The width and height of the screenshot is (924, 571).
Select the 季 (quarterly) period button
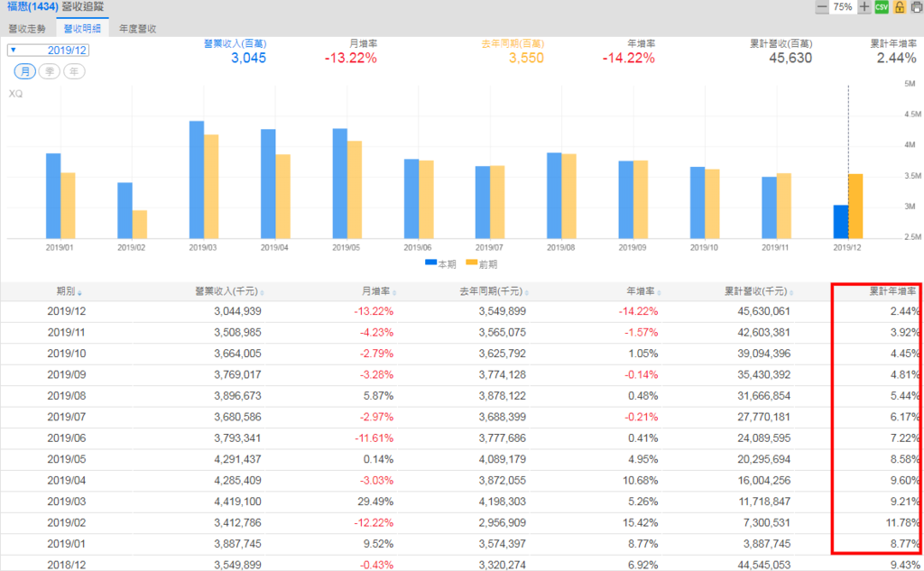tap(50, 71)
